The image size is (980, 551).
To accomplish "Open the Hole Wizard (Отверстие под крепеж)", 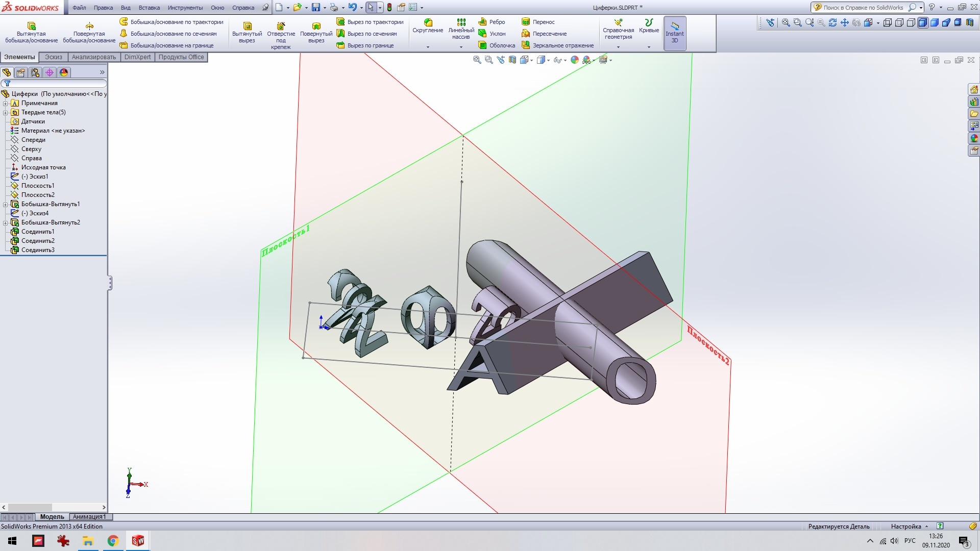I will point(281,35).
